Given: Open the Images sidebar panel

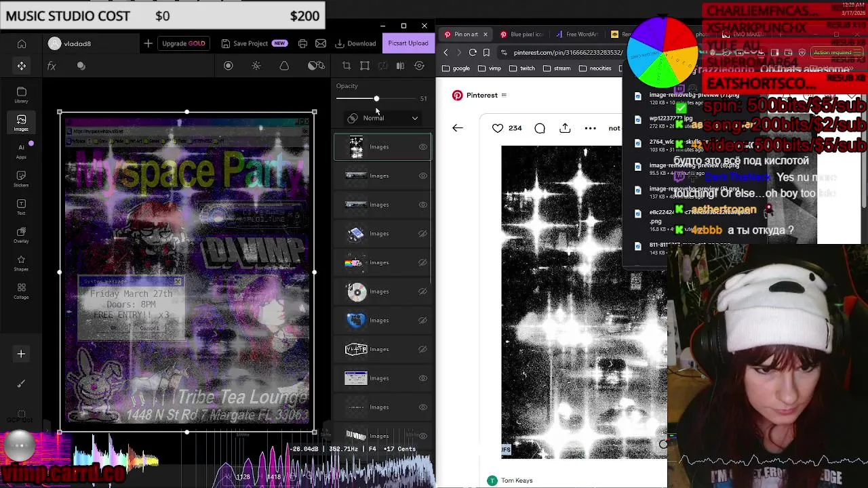Looking at the screenshot, I should click(x=22, y=123).
